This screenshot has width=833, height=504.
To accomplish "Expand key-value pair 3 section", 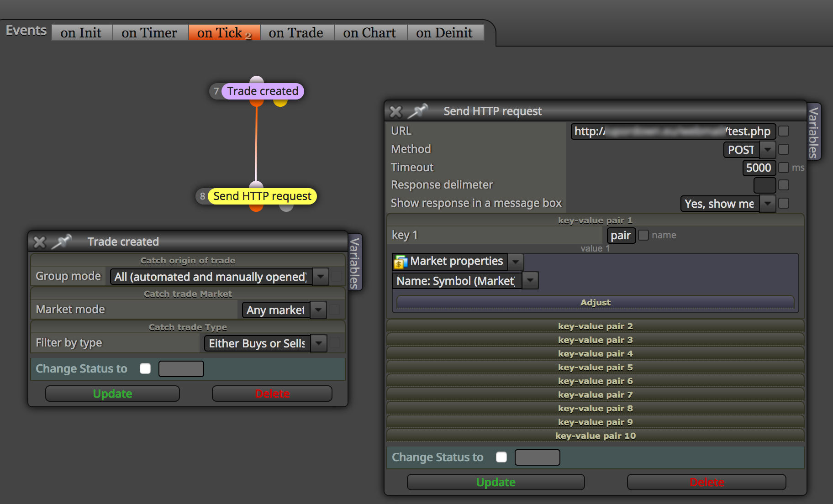I will tap(595, 340).
